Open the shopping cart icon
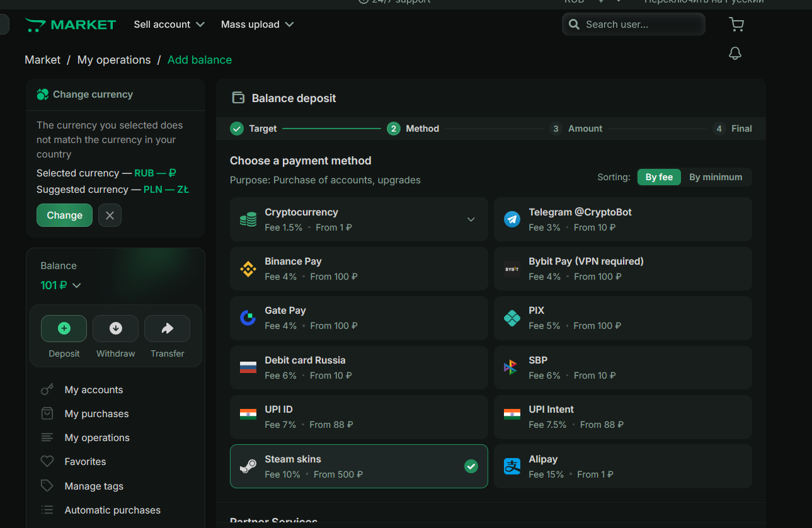Viewport: 812px width, 528px height. [736, 25]
